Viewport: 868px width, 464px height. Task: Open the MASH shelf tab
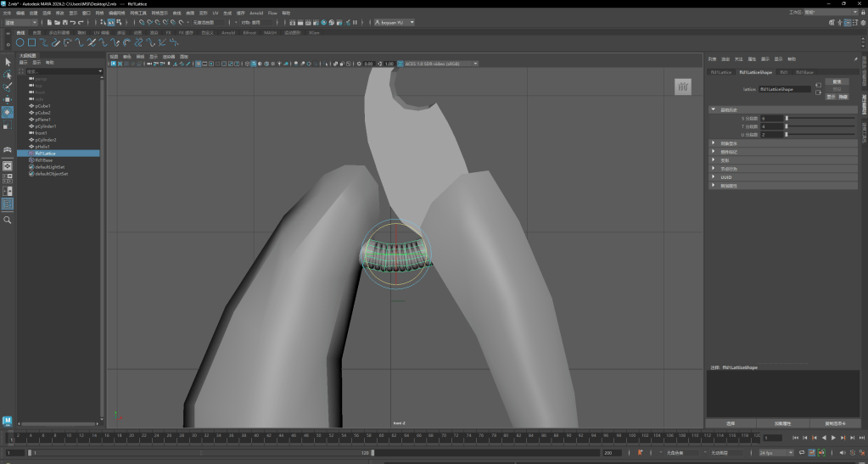(270, 32)
